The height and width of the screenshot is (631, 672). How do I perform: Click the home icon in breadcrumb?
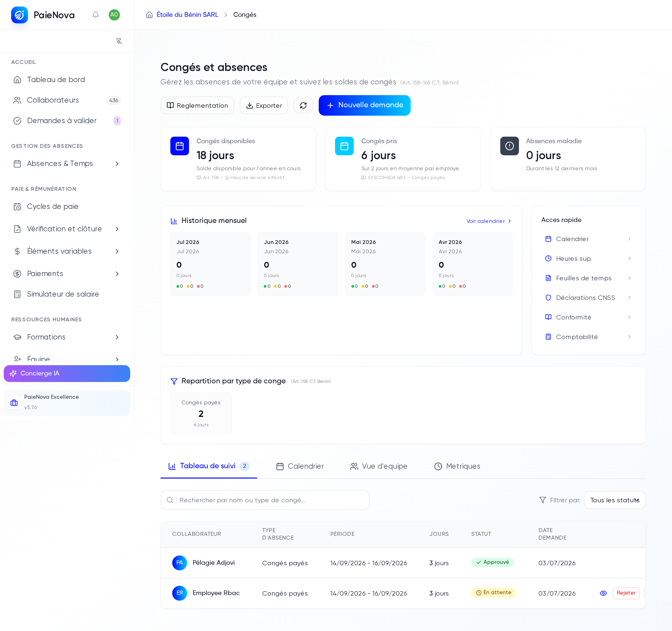point(149,15)
